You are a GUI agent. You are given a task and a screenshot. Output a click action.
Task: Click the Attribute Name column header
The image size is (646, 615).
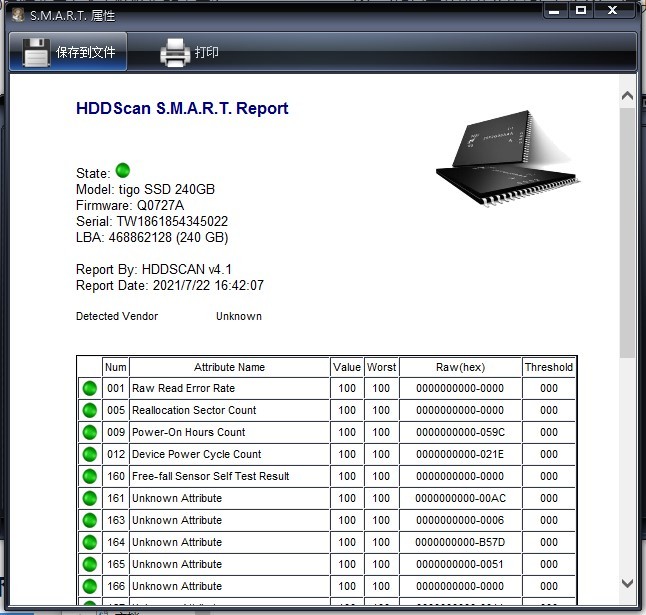[229, 367]
